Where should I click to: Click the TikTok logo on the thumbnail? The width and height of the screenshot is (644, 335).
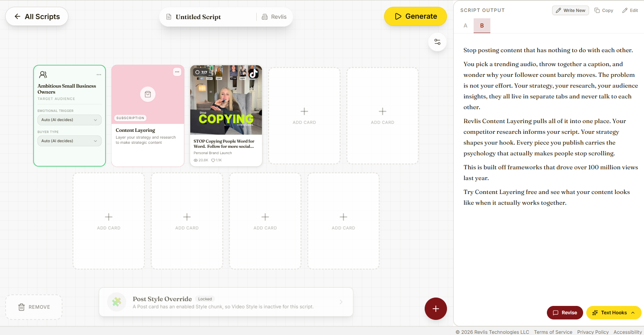[x=254, y=73]
